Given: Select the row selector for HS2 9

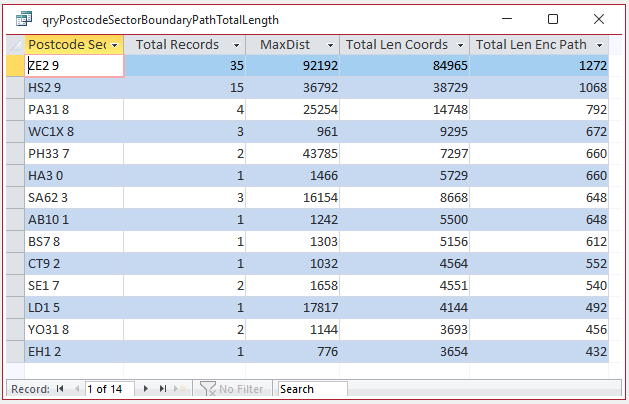Looking at the screenshot, I should coord(15,87).
